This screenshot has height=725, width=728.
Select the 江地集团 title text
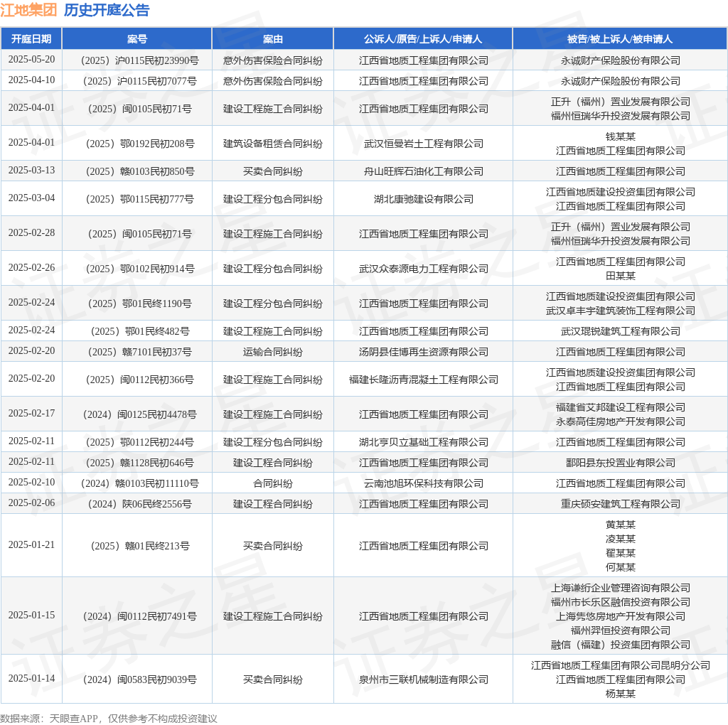[28, 10]
